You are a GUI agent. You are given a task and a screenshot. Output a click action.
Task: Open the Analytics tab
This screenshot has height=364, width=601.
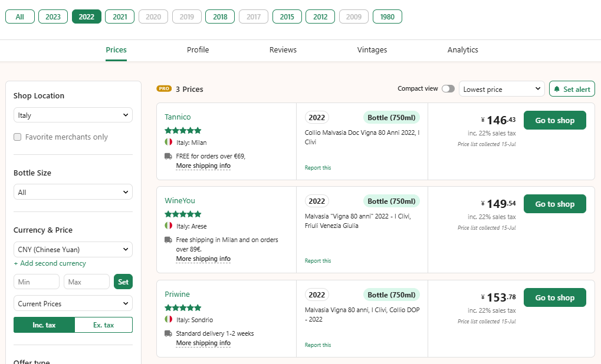pos(462,49)
